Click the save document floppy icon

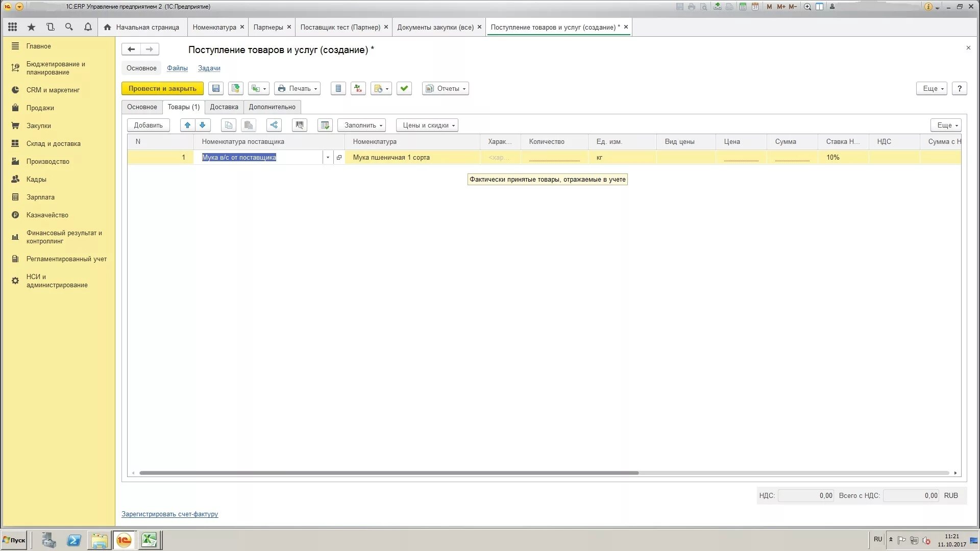point(216,88)
